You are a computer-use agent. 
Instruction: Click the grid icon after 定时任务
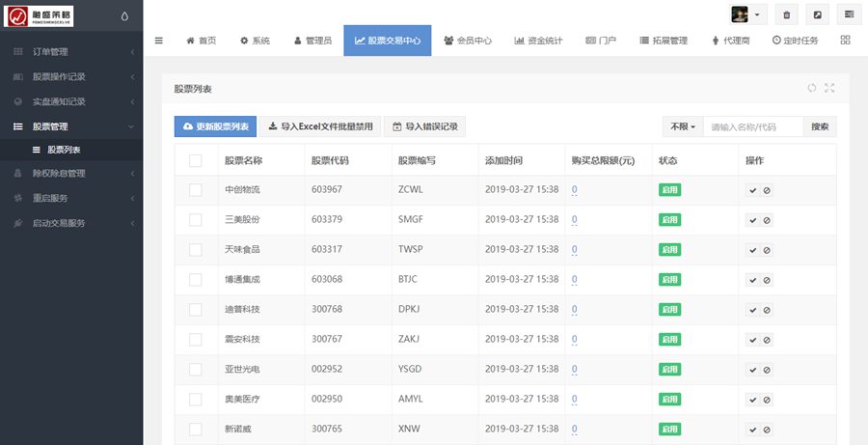click(846, 41)
